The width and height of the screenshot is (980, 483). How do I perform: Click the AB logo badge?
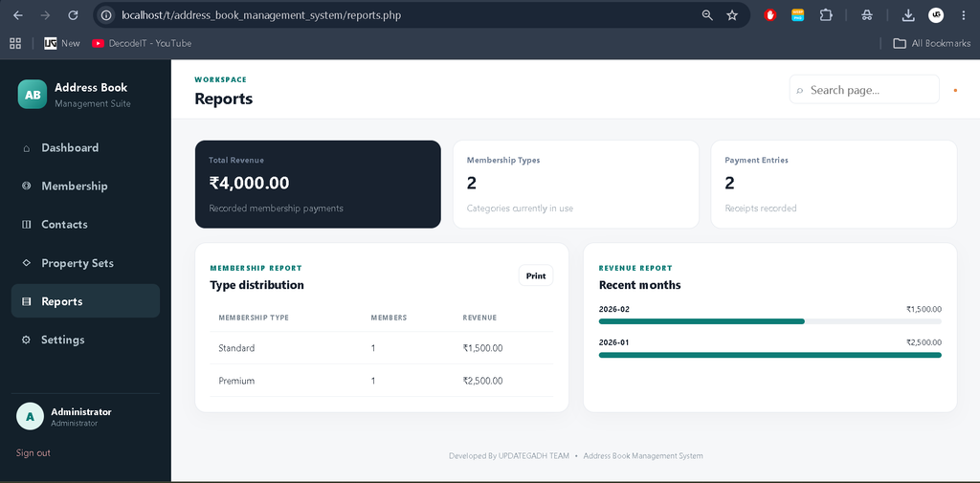[33, 95]
